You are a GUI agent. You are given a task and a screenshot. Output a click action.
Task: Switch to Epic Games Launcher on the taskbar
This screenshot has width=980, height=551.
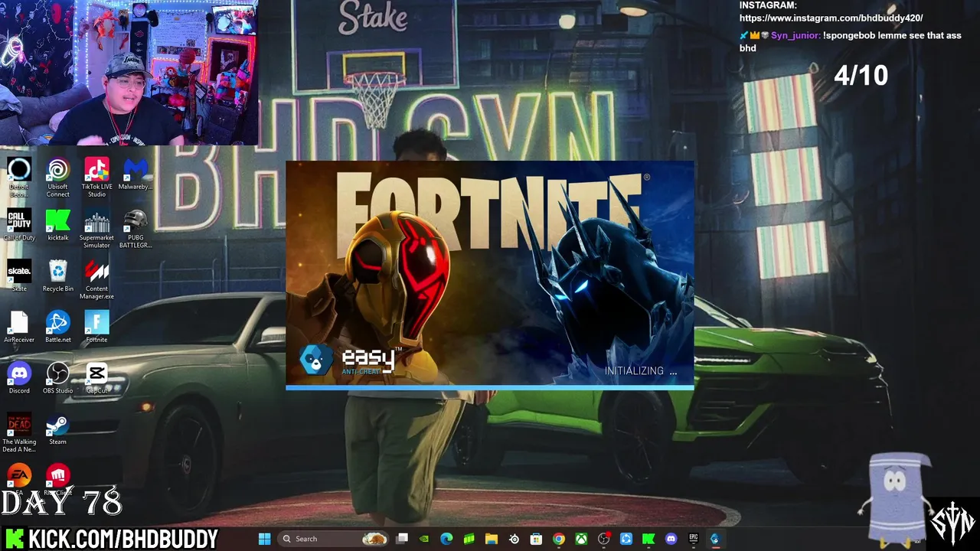(694, 539)
